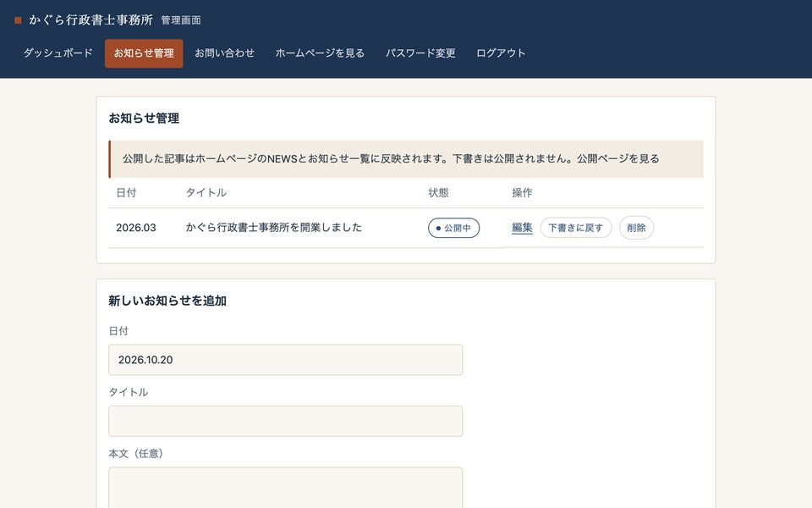This screenshot has width=812, height=508.
Task: Go to ダッシュボード tab
Action: point(58,52)
